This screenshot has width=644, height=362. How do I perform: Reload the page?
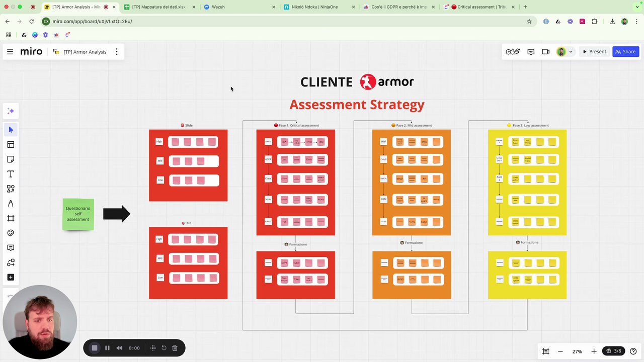click(31, 22)
